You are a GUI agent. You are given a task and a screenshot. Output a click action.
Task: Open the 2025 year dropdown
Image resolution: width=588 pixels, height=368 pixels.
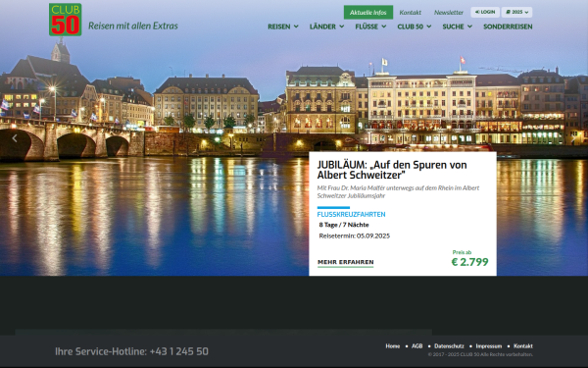tap(516, 12)
